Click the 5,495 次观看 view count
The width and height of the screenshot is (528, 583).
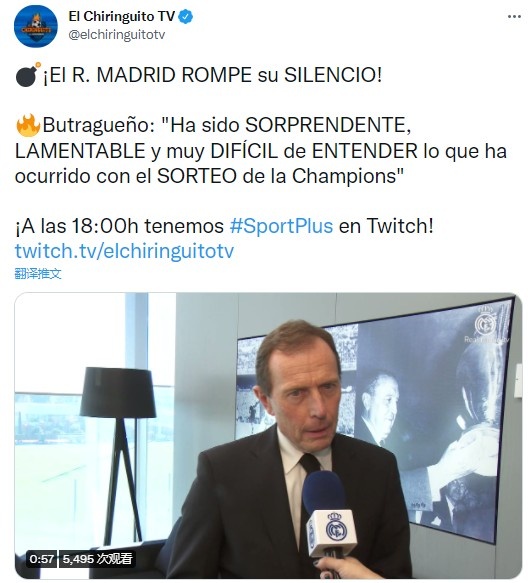97,559
